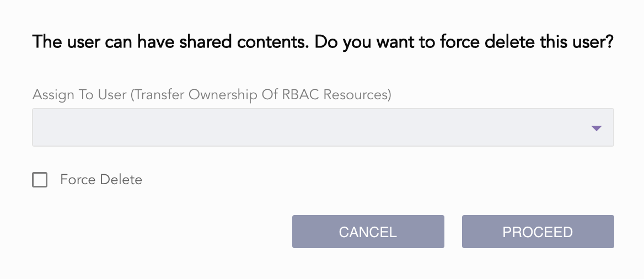The image size is (644, 279).
Task: Click the PROCEED button
Action: click(538, 232)
